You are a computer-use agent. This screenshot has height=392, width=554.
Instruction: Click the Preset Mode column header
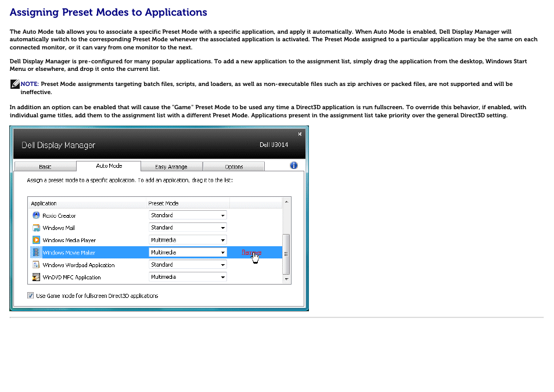[188, 203]
